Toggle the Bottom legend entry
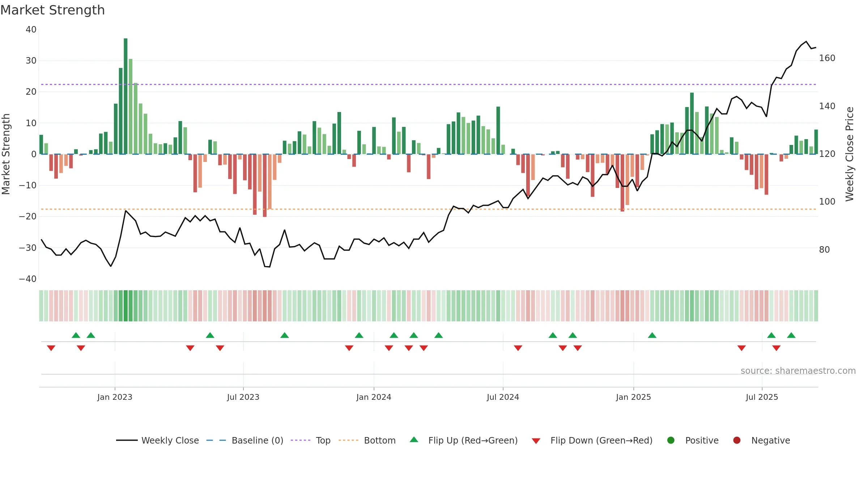 point(367,440)
